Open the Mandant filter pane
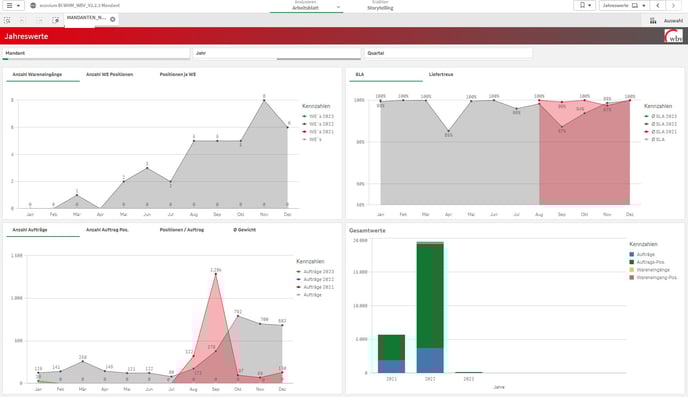 click(x=96, y=53)
